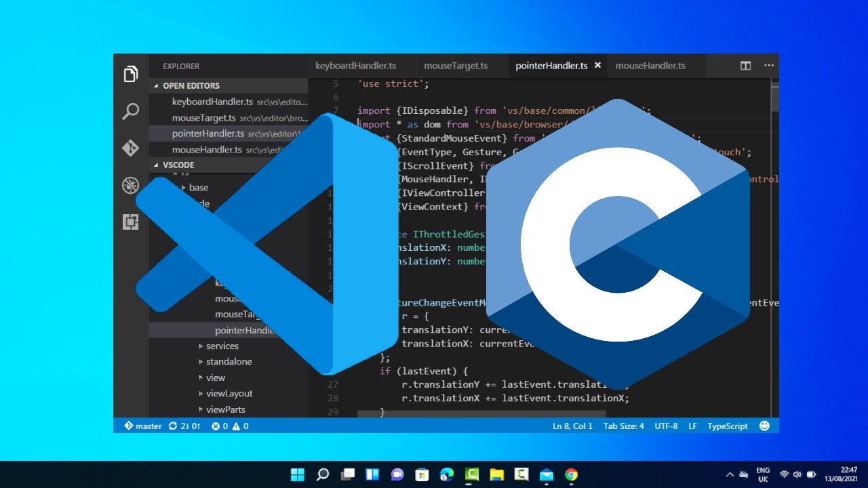Launch Microsoft Store from the taskbar
This screenshot has width=868, height=488.
422,474
